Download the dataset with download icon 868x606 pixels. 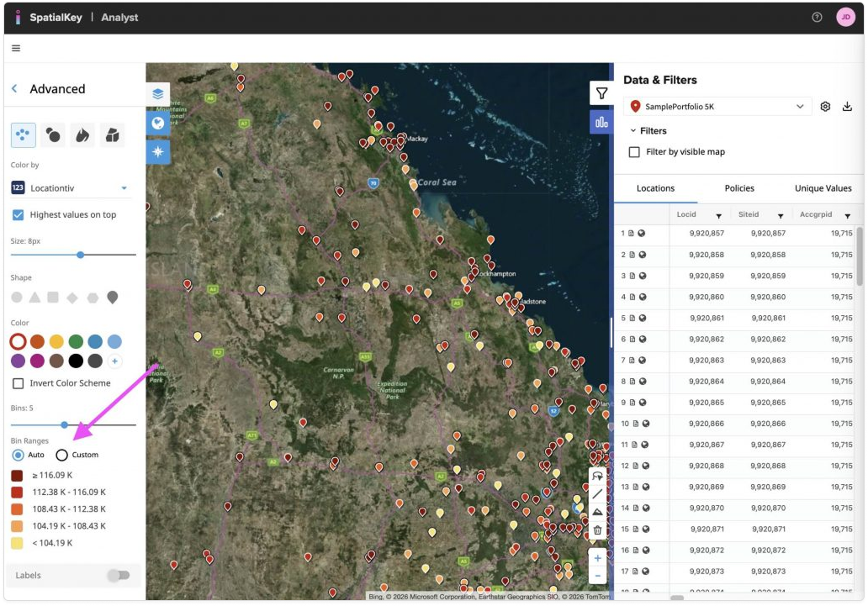click(847, 107)
